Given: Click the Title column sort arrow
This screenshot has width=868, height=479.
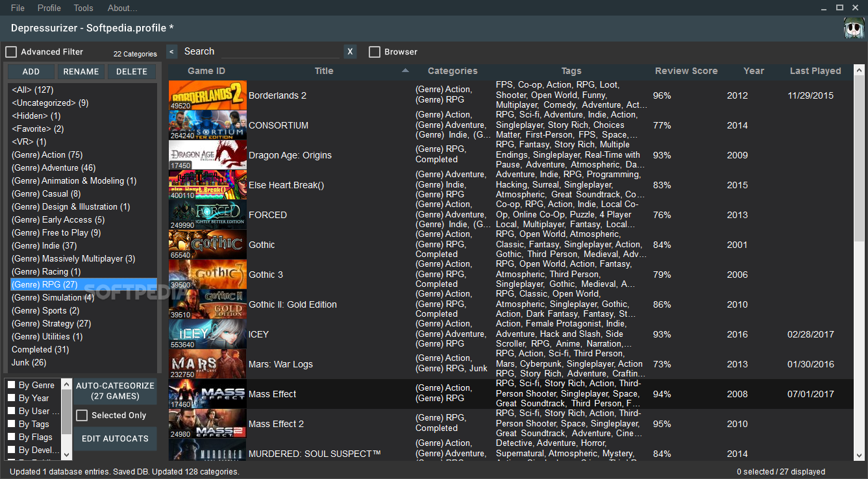Looking at the screenshot, I should click(405, 70).
